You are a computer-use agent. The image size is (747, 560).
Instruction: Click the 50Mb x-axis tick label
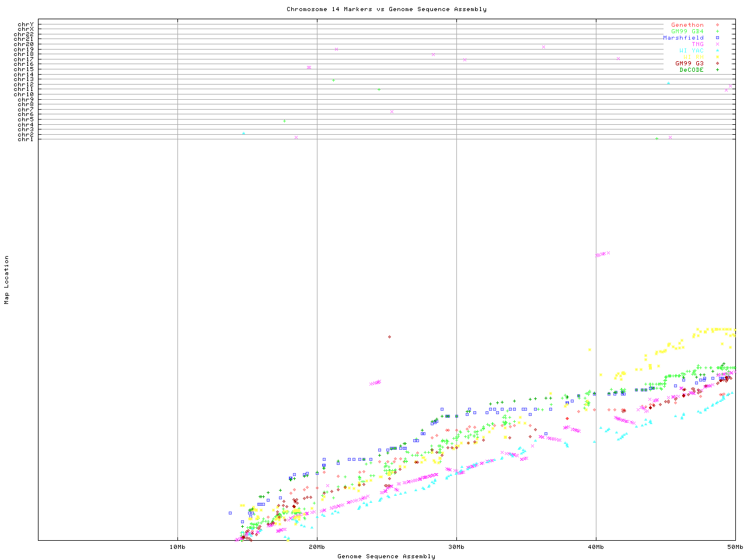[735, 547]
